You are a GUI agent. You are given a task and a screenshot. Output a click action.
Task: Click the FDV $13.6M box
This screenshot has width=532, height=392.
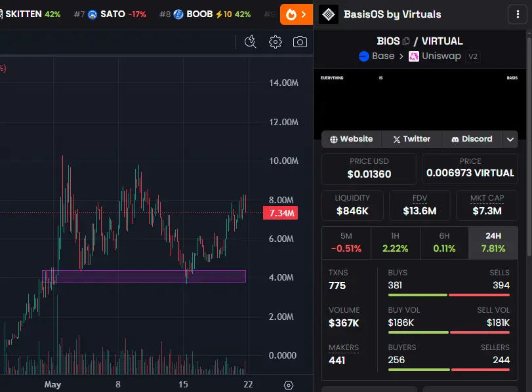click(x=420, y=205)
